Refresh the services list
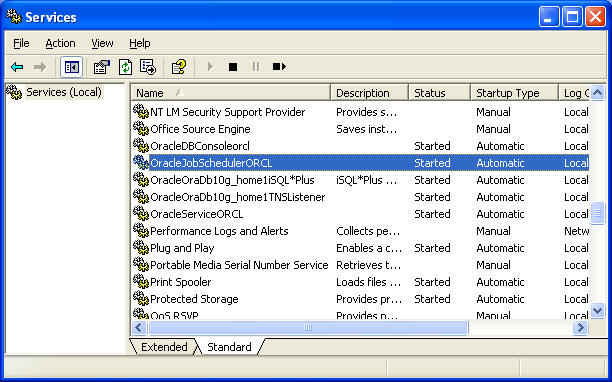 click(125, 67)
